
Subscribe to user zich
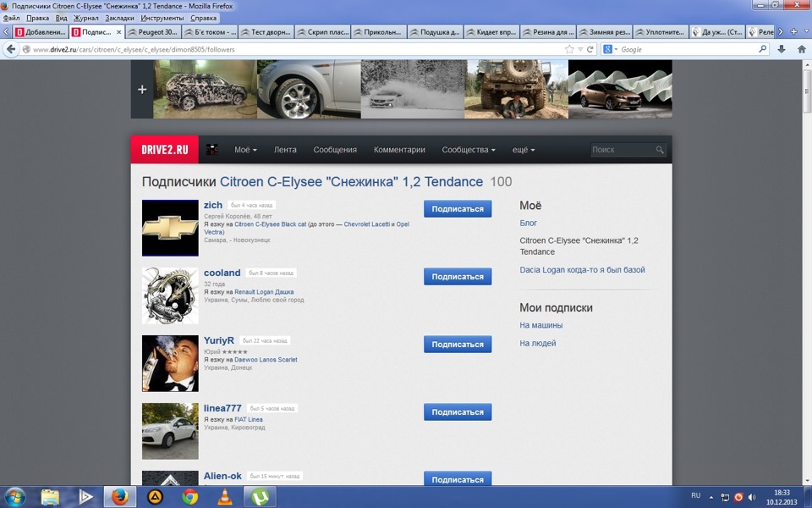click(x=458, y=209)
